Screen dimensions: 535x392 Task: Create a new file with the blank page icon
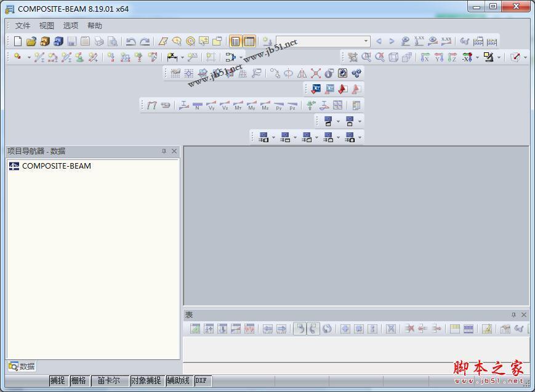(x=18, y=41)
